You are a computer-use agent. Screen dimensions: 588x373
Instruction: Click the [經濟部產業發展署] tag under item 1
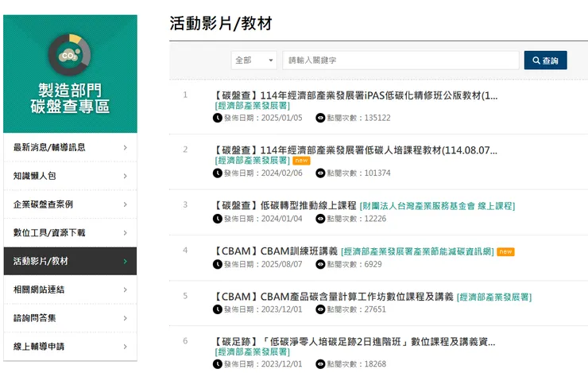tap(253, 106)
